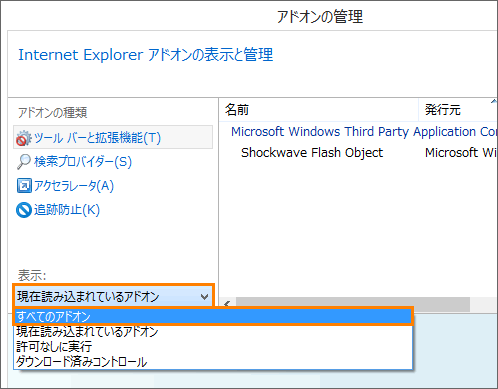Collapse the Microsoft Windows Third Party Application group
This screenshot has width=498, height=389.
click(x=364, y=132)
